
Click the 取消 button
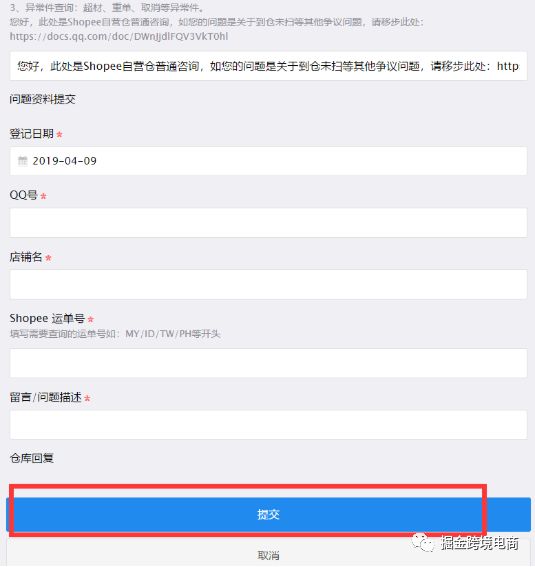(268, 555)
